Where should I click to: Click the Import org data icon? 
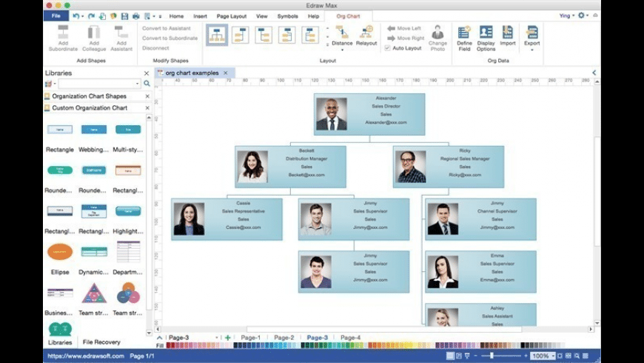[508, 32]
